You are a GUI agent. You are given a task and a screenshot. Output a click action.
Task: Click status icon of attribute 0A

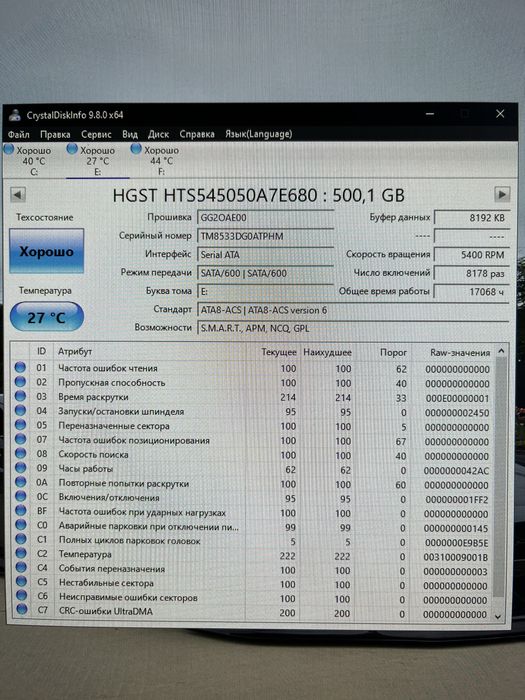coord(21,482)
